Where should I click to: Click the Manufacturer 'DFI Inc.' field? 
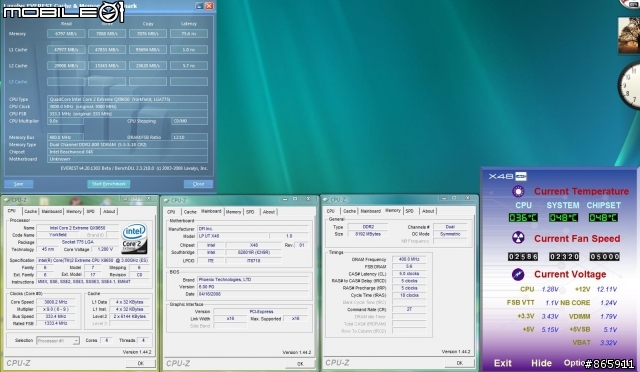[x=253, y=229]
